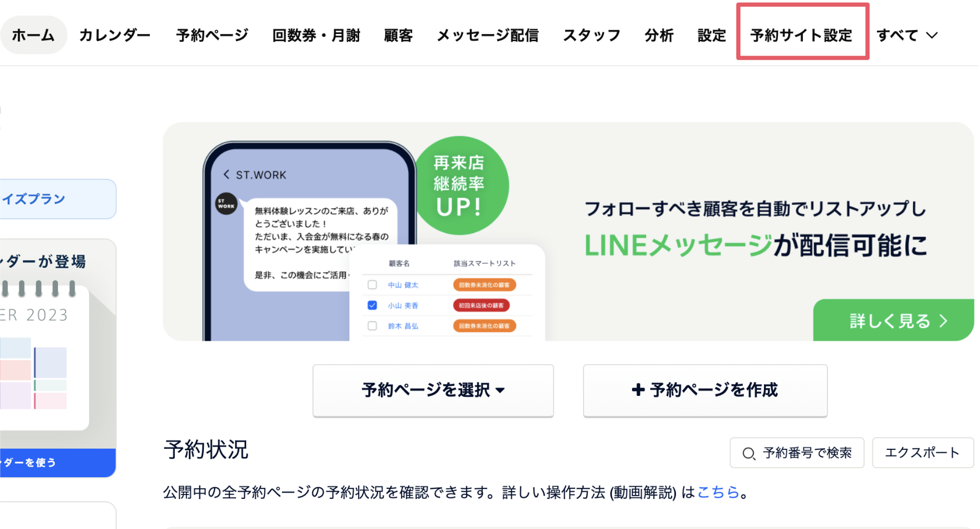Open the メッセージ配信 menu item
This screenshot has width=980, height=529.
pos(487,36)
